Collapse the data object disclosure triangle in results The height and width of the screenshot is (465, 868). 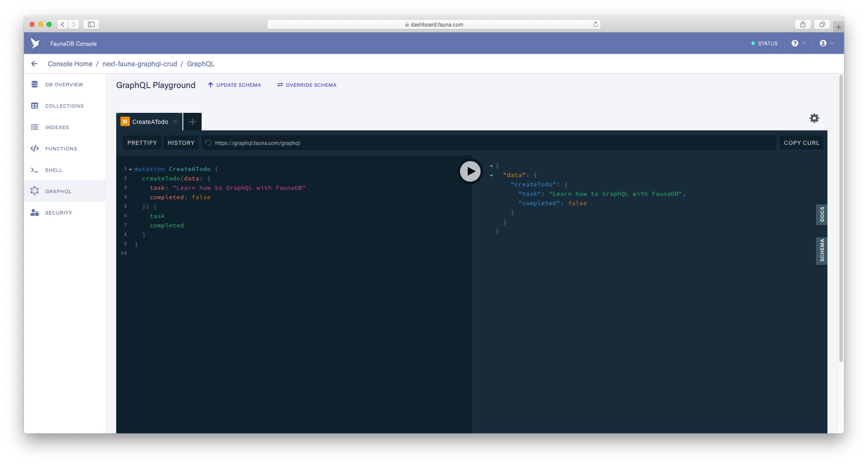pos(491,175)
